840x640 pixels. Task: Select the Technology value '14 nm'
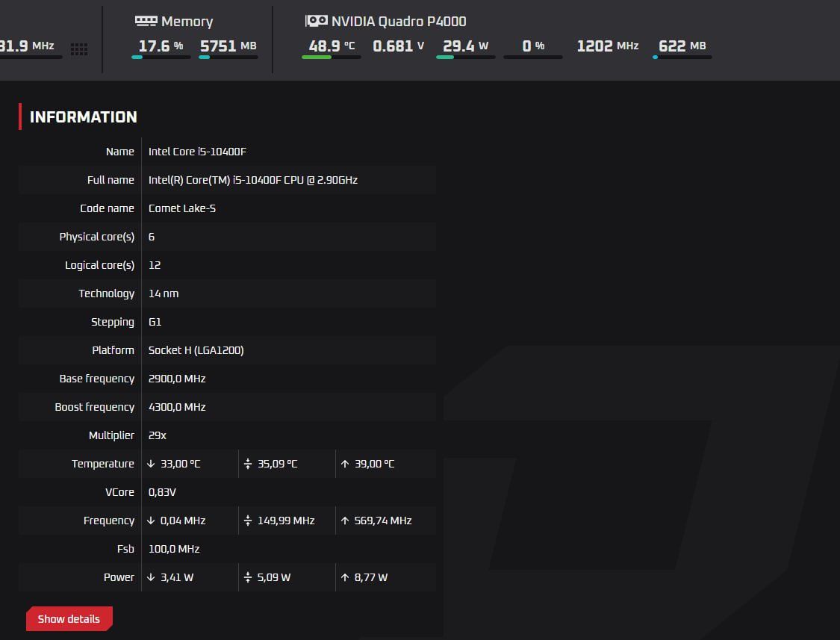pyautogui.click(x=164, y=293)
